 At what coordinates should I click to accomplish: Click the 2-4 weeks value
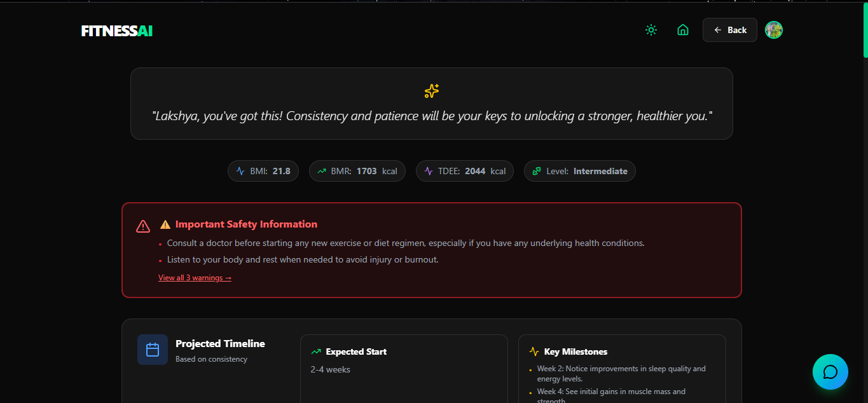click(x=331, y=369)
